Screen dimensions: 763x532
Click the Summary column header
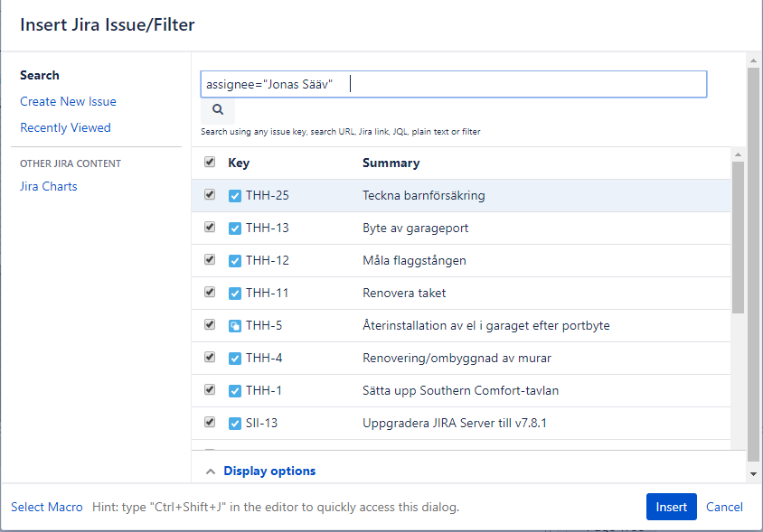tap(391, 163)
